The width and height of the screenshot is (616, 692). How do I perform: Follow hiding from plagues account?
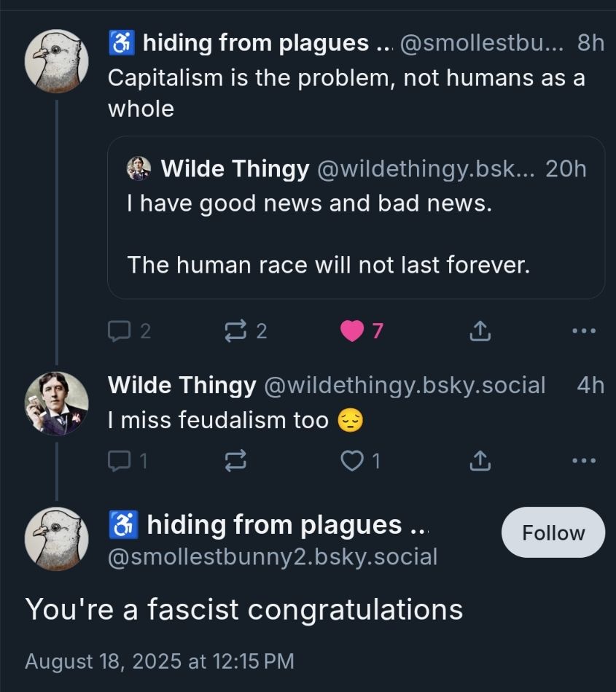(x=553, y=533)
